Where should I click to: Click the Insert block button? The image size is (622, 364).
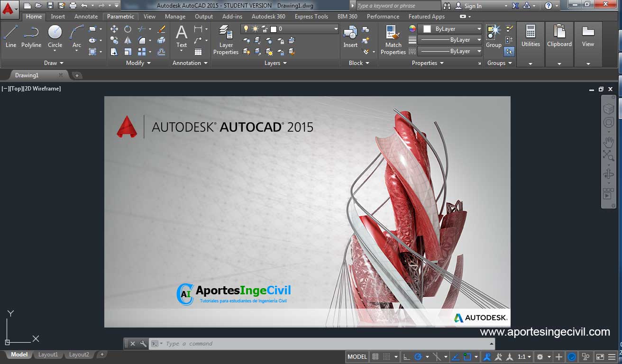click(x=350, y=36)
